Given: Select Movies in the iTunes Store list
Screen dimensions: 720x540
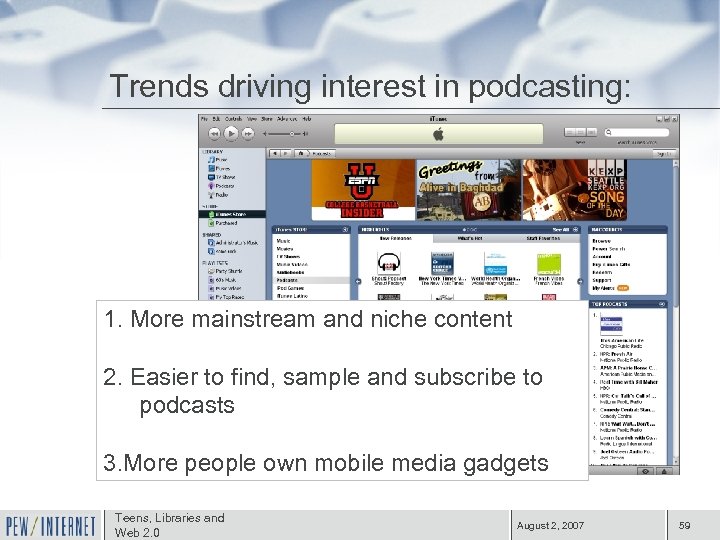Looking at the screenshot, I should 285,248.
